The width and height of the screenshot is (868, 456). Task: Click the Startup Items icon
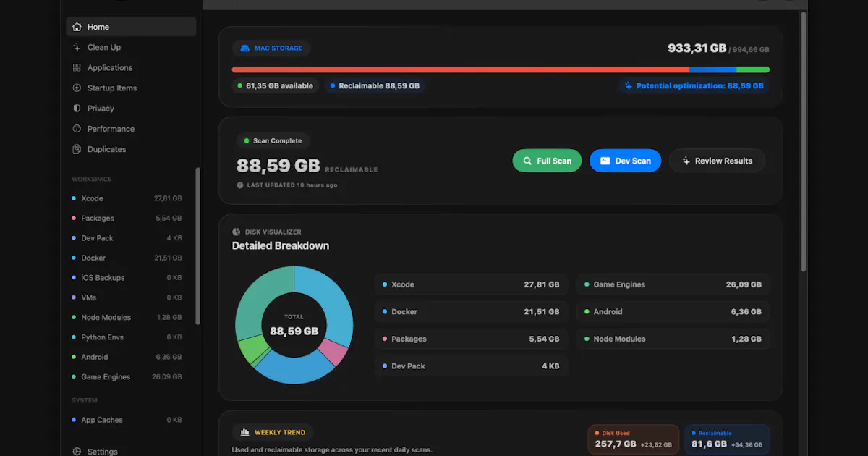77,88
